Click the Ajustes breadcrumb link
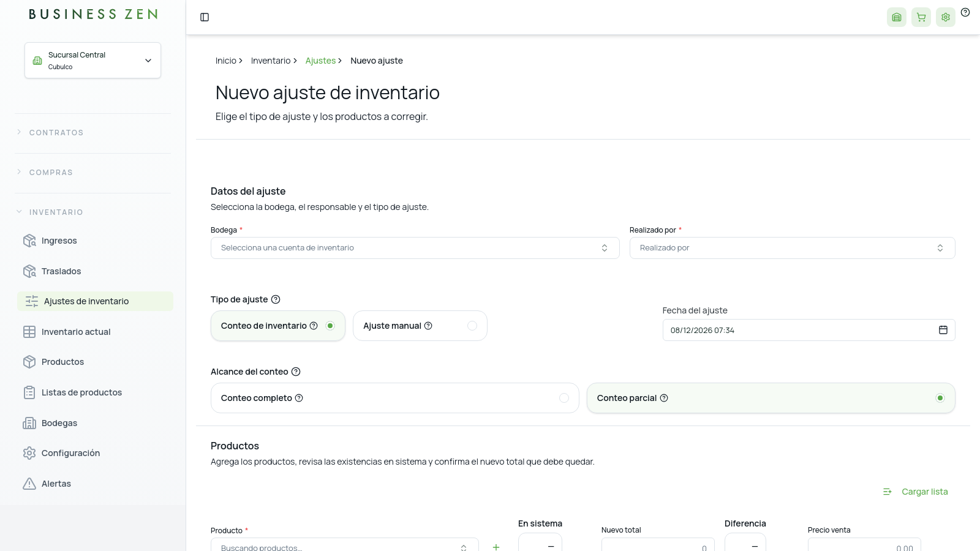This screenshot has width=980, height=551. tap(320, 61)
